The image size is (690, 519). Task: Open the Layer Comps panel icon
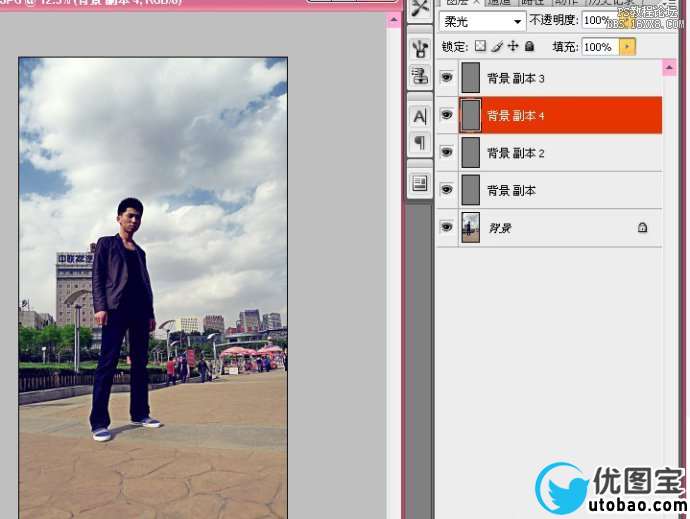tap(420, 183)
